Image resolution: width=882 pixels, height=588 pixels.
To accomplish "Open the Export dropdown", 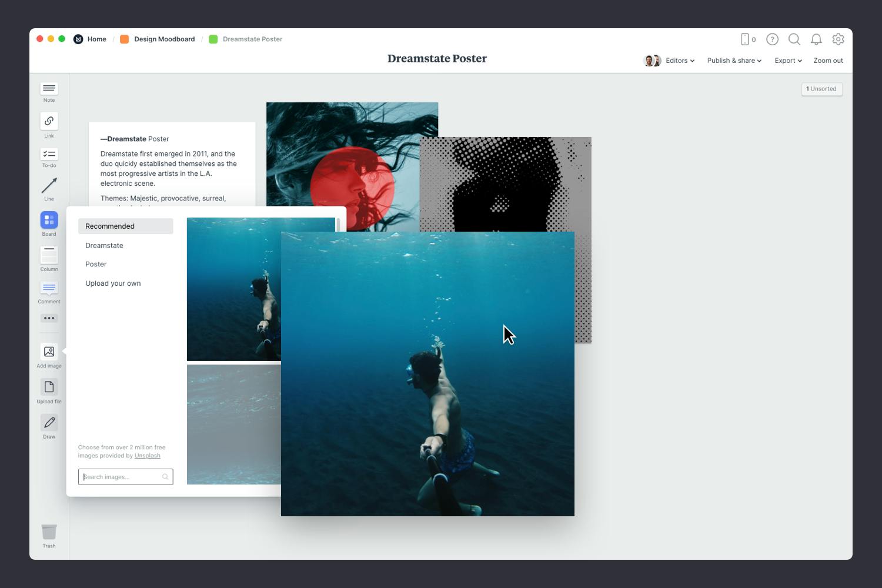I will click(787, 61).
